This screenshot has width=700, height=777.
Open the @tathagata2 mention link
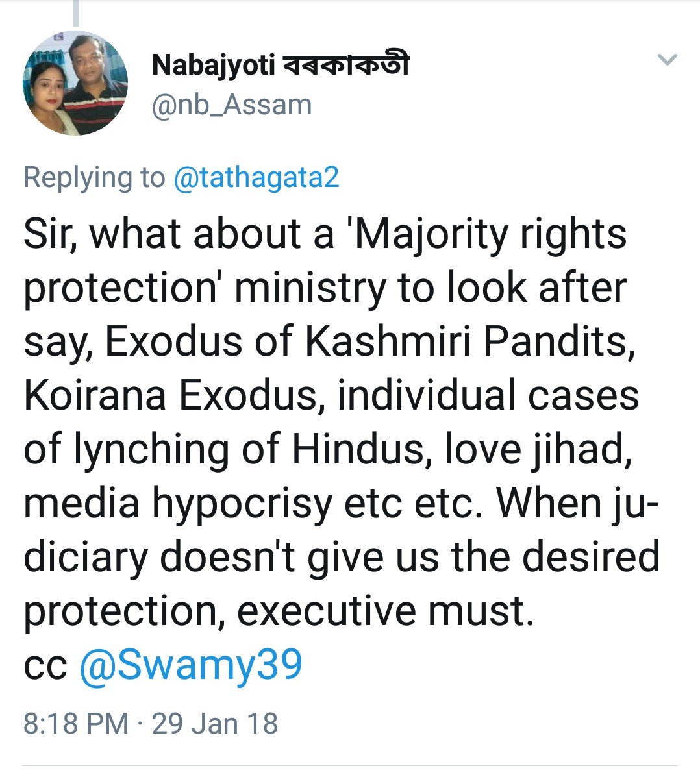[x=256, y=177]
